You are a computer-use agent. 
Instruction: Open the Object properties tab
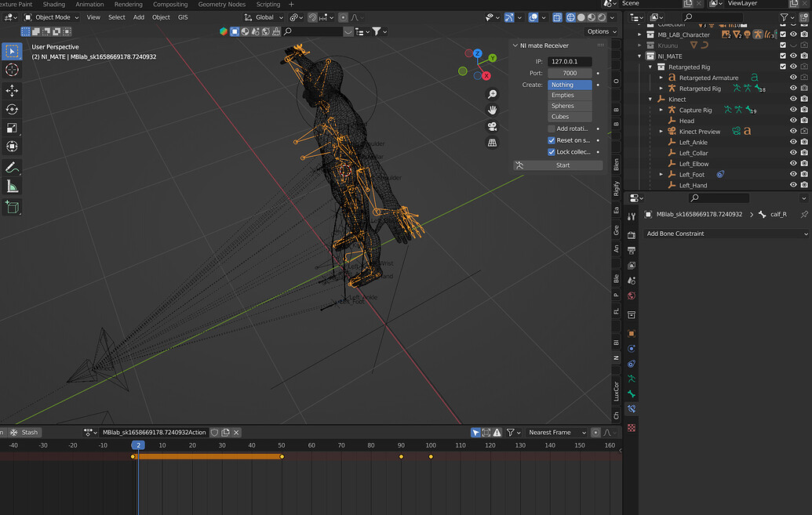click(632, 334)
